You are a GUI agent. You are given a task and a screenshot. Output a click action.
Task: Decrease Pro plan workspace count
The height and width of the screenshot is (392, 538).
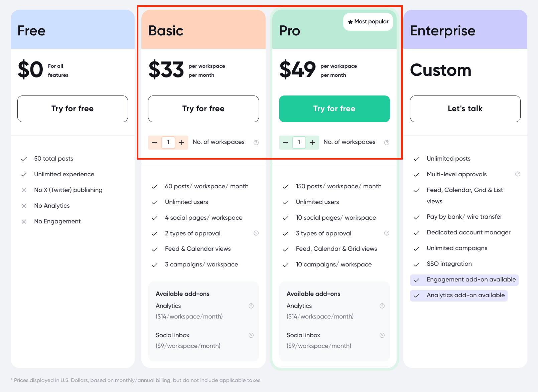tap(286, 143)
